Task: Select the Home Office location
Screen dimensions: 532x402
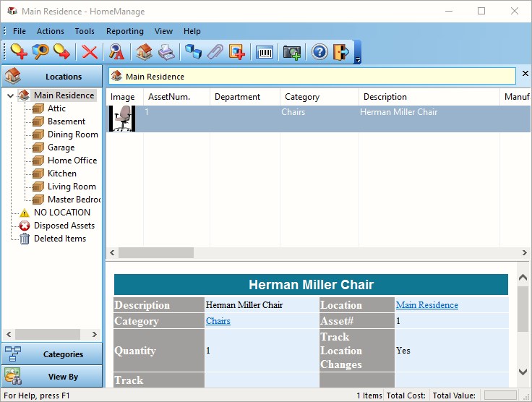Action: [x=72, y=161]
